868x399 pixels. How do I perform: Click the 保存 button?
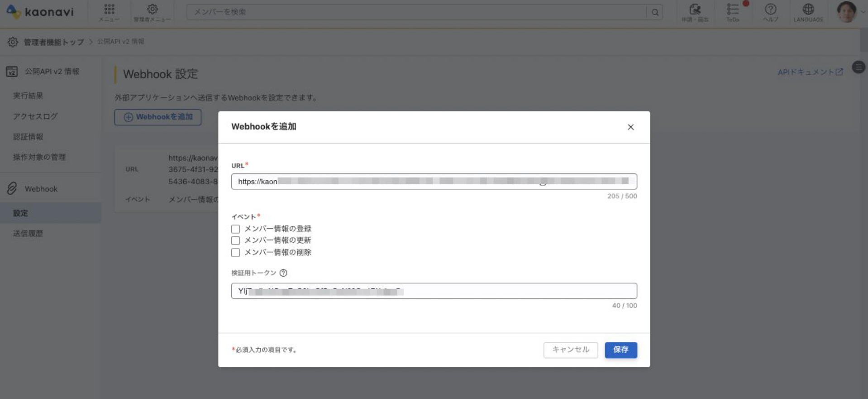point(621,350)
